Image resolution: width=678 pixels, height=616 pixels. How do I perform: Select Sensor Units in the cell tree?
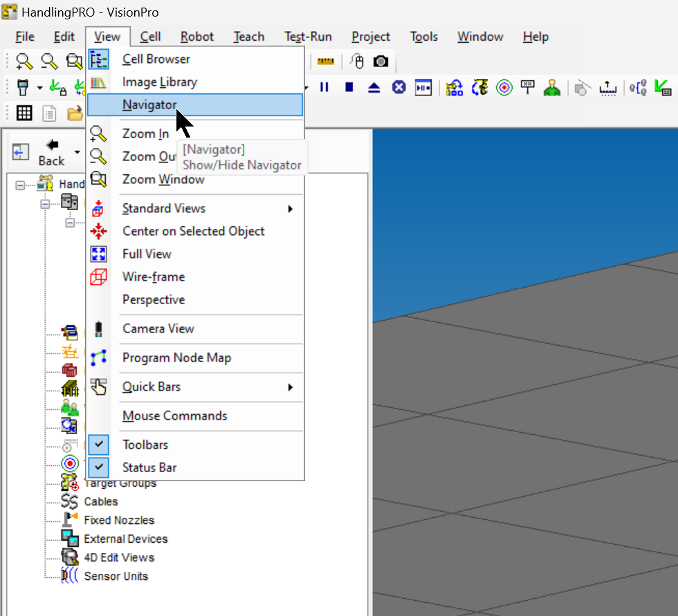tap(116, 577)
